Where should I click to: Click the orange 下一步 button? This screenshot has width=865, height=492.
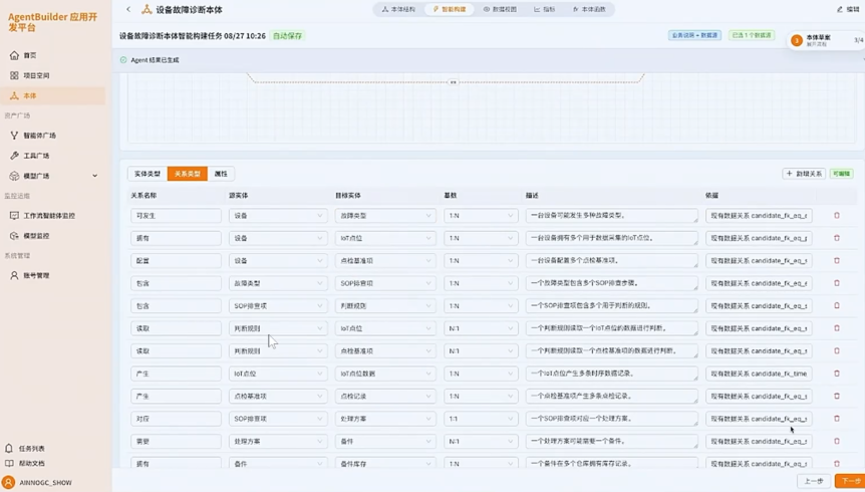(x=850, y=481)
